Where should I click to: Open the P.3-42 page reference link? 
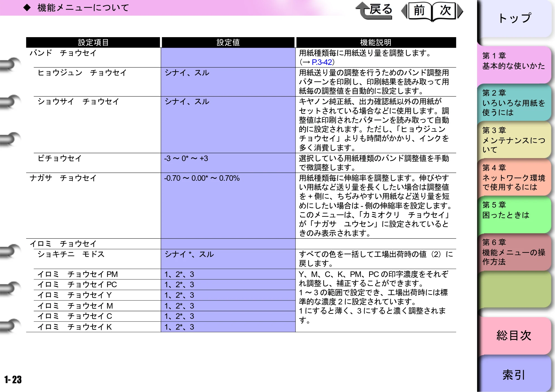click(x=322, y=62)
